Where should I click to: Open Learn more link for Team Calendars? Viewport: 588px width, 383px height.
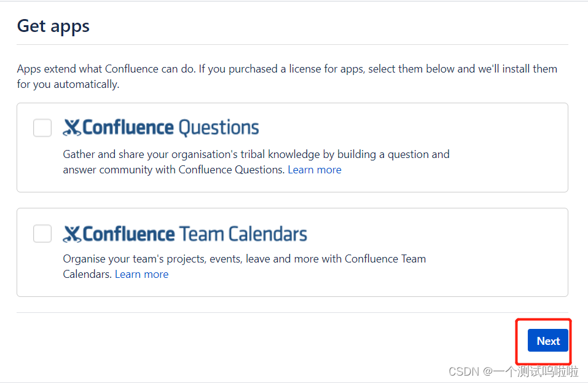(141, 274)
